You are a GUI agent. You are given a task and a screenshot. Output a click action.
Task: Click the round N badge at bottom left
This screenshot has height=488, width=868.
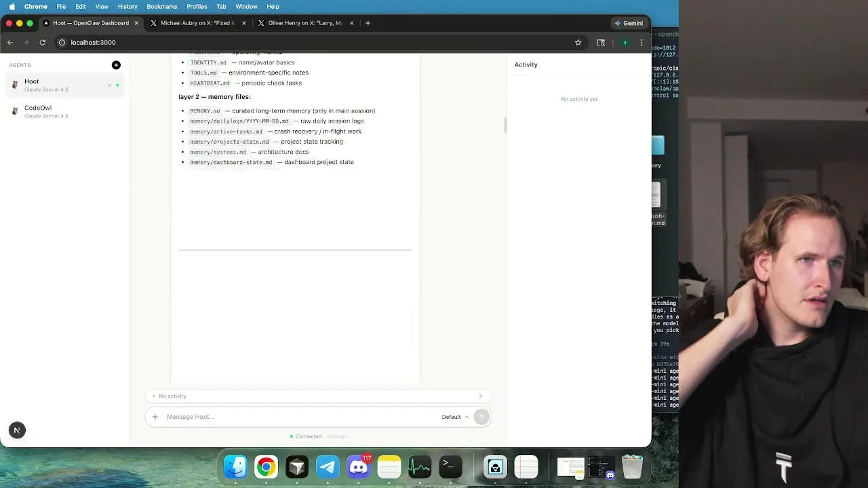click(17, 430)
